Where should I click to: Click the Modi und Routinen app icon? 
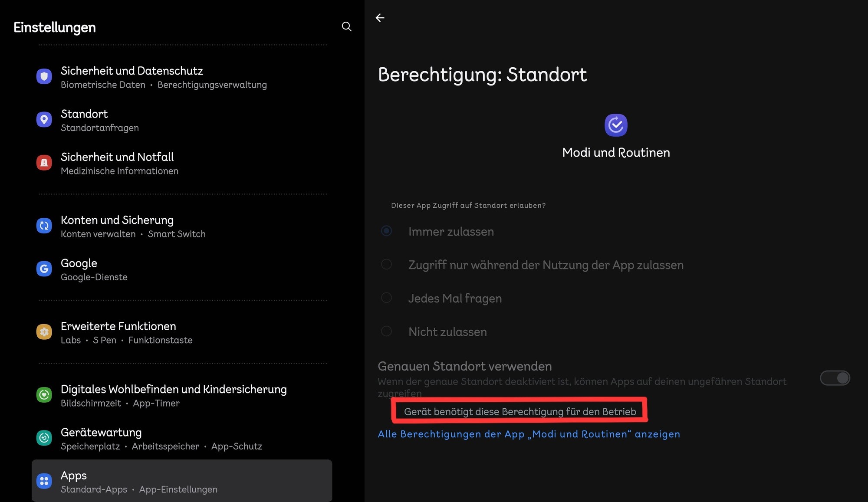pyautogui.click(x=615, y=125)
